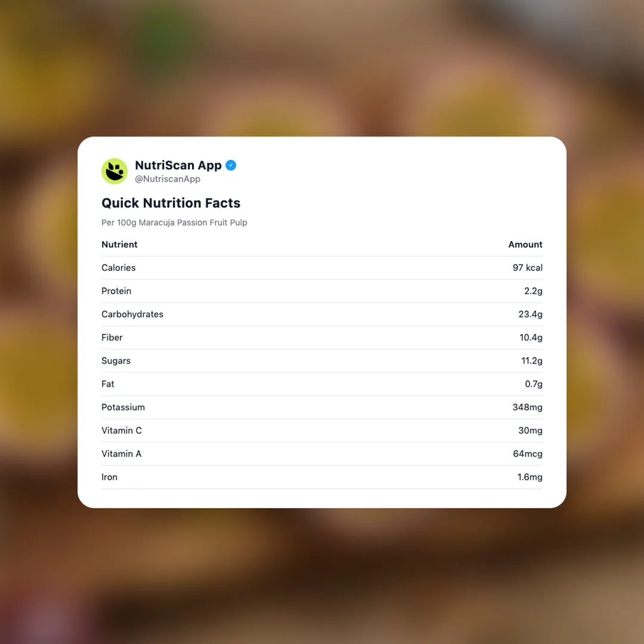The width and height of the screenshot is (644, 644).
Task: Select the 348mg amount value
Action: coord(527,407)
